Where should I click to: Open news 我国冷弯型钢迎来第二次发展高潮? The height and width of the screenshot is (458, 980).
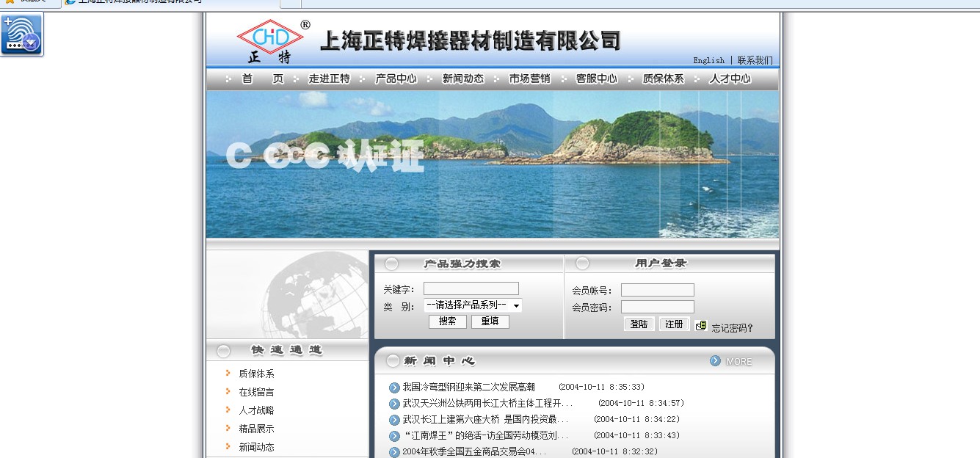(x=468, y=387)
